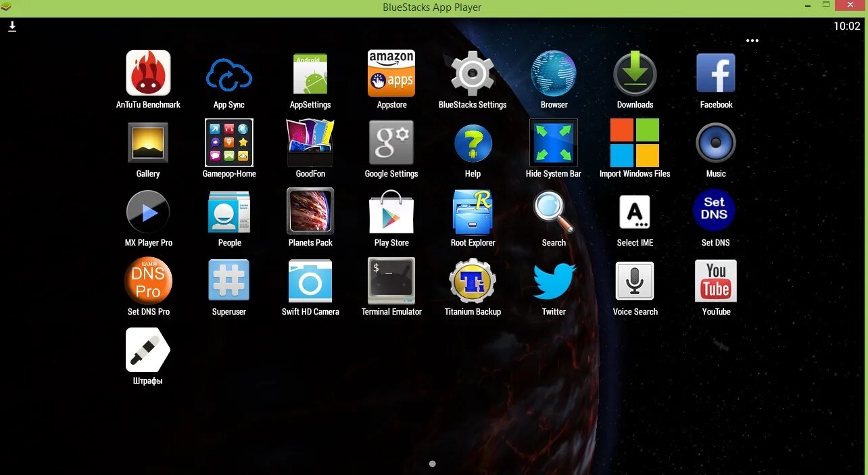Open Select IME app

pos(635,212)
